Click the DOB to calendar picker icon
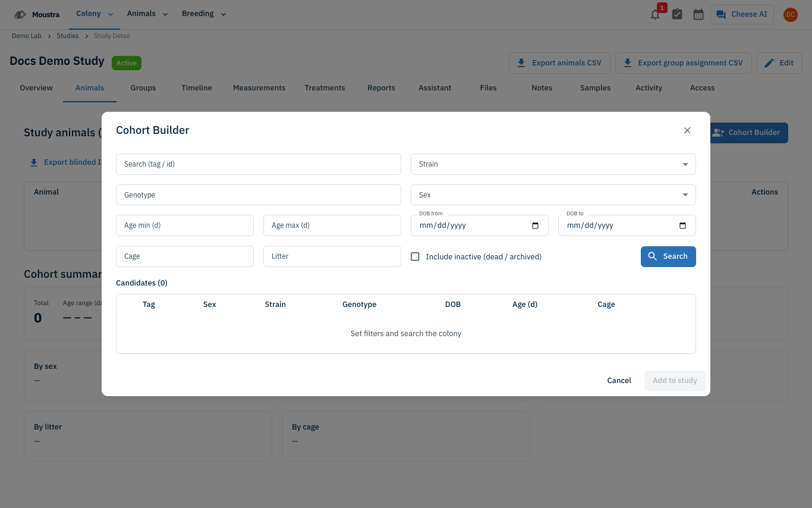Viewport: 812px width, 508px height. tap(682, 225)
